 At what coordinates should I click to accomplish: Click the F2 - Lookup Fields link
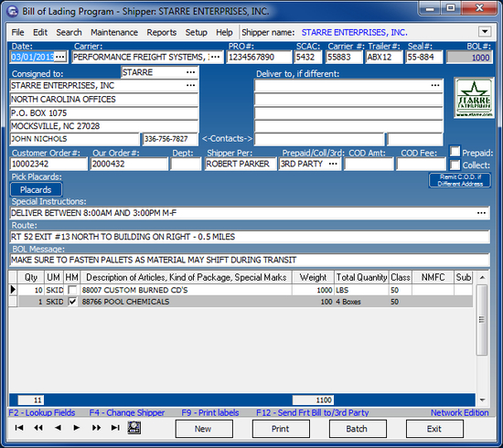coord(42,412)
